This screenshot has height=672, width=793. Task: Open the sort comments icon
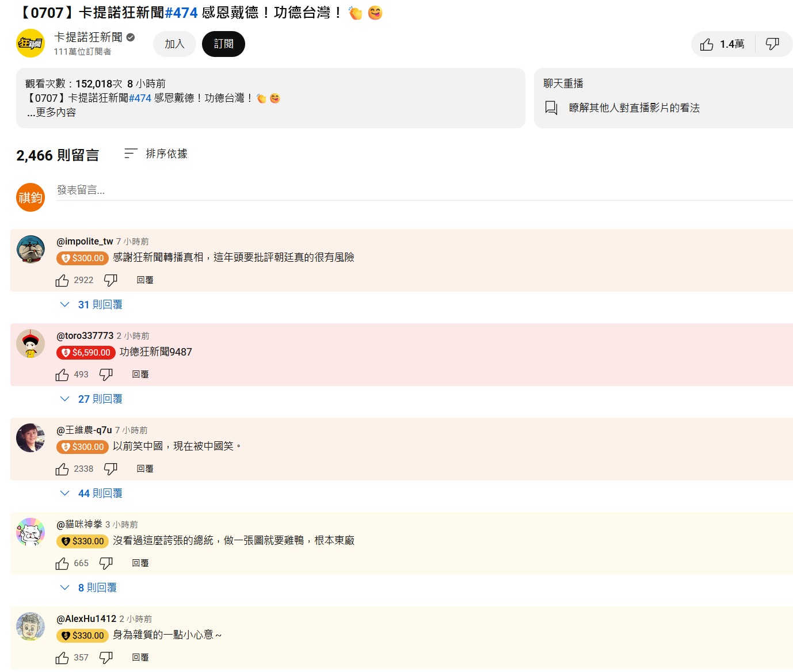click(131, 154)
